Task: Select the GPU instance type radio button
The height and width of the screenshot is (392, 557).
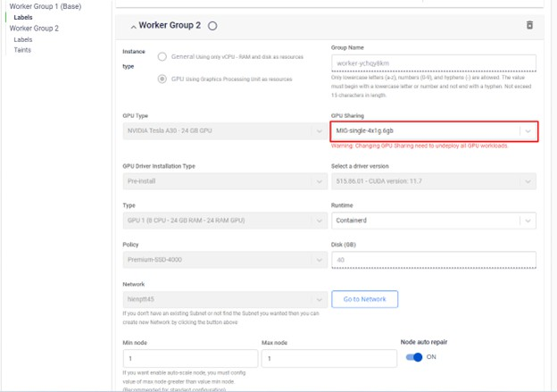Action: [x=162, y=79]
